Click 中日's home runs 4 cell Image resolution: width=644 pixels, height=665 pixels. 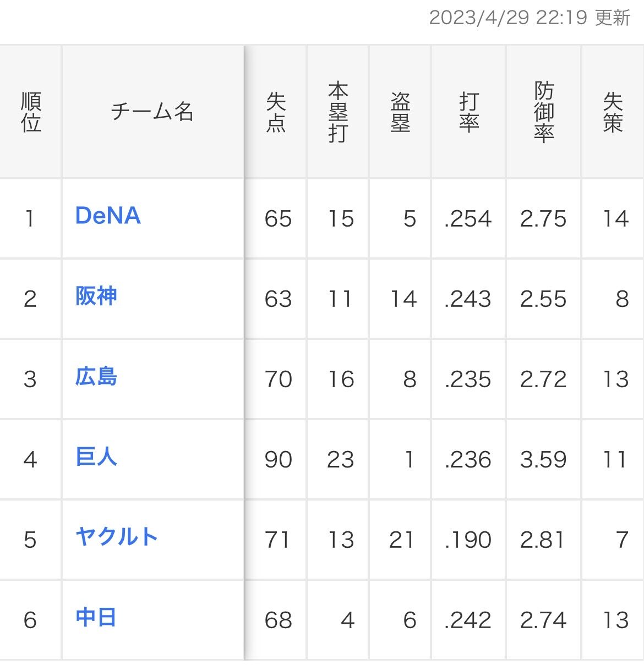pos(338,620)
